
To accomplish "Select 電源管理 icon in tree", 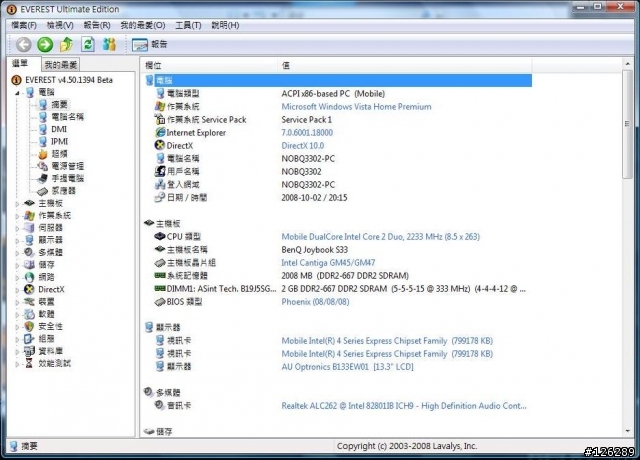I will tap(43, 166).
